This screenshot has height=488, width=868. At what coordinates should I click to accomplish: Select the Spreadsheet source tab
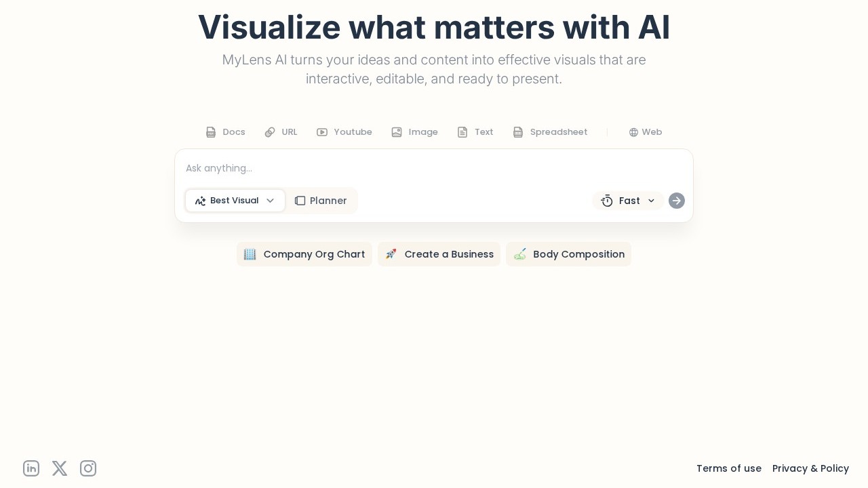[x=550, y=132]
